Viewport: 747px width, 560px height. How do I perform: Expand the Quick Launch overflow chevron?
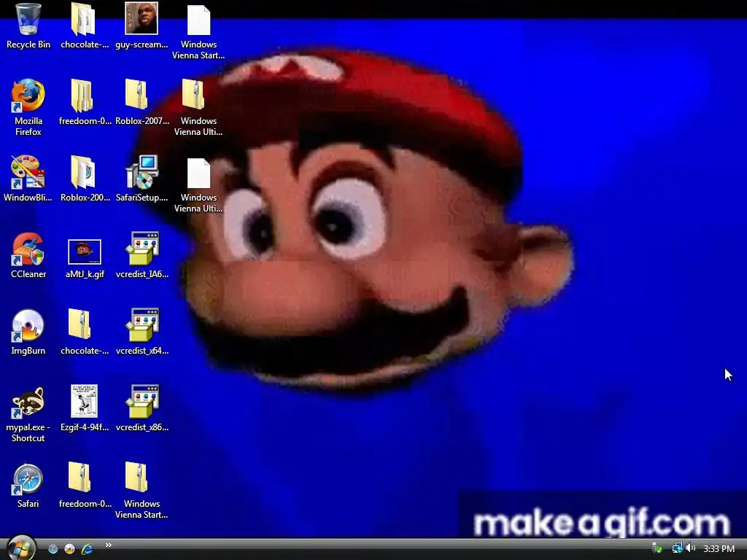(109, 545)
